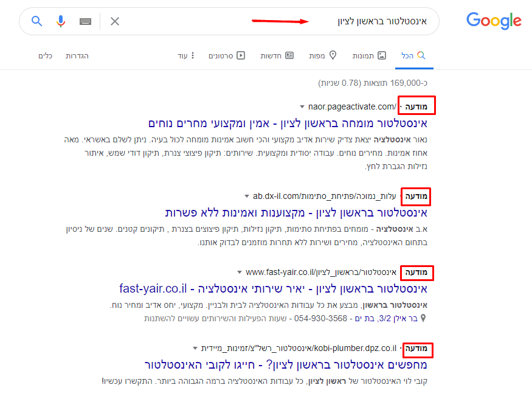Click the three-dot icon beside עוד
Viewport: 532px width, 393px height.
point(193,55)
